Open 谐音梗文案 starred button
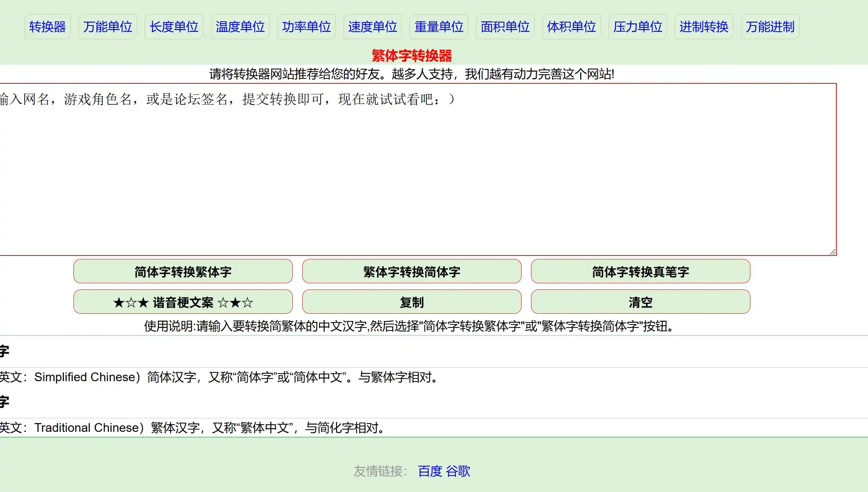Viewport: 868px width, 492px height. [183, 302]
